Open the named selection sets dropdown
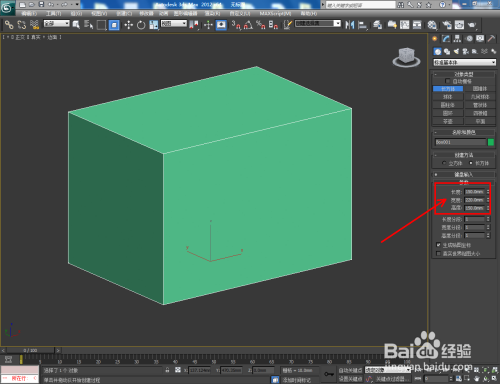 click(x=318, y=23)
